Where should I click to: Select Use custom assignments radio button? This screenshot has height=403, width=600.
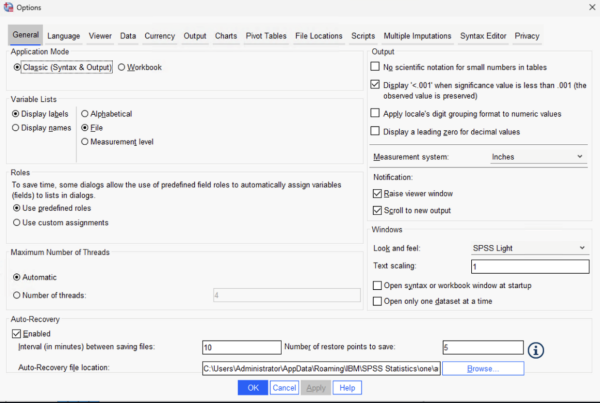coord(17,222)
